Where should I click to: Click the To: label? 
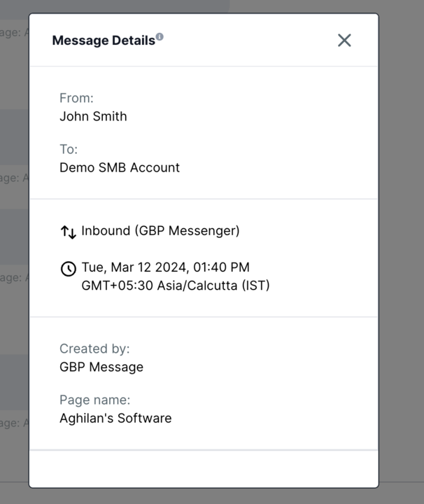[69, 150]
